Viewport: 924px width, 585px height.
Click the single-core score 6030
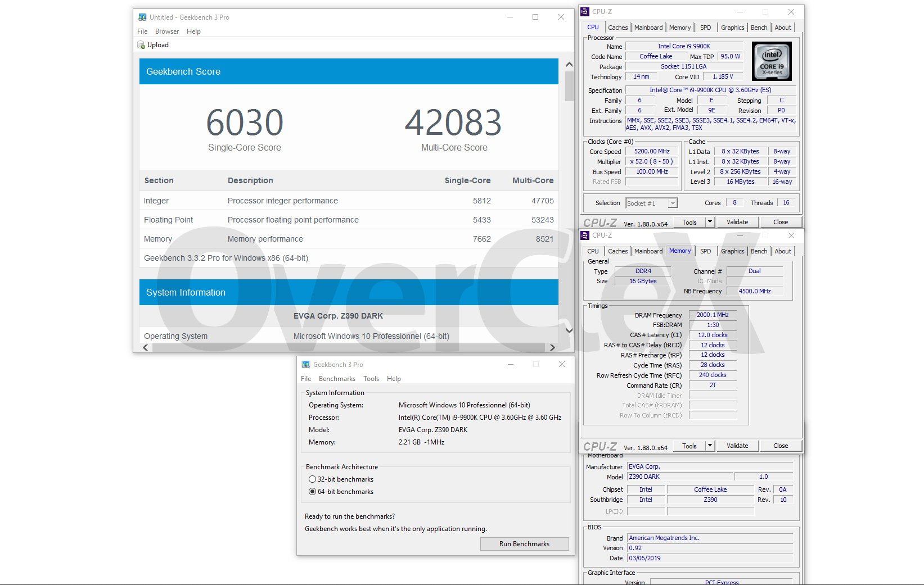(245, 123)
